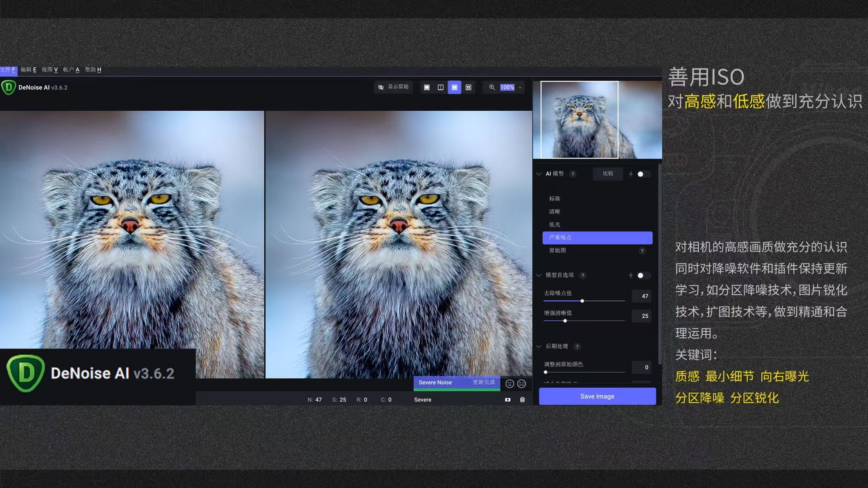The image size is (868, 488).
Task: Click the DeNoise AI shield logo in the header
Action: tap(8, 87)
